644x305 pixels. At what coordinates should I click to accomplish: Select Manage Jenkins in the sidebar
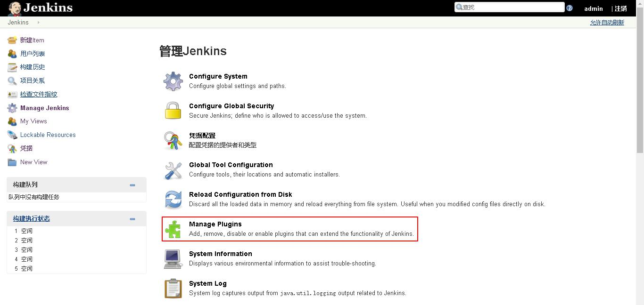click(x=45, y=108)
